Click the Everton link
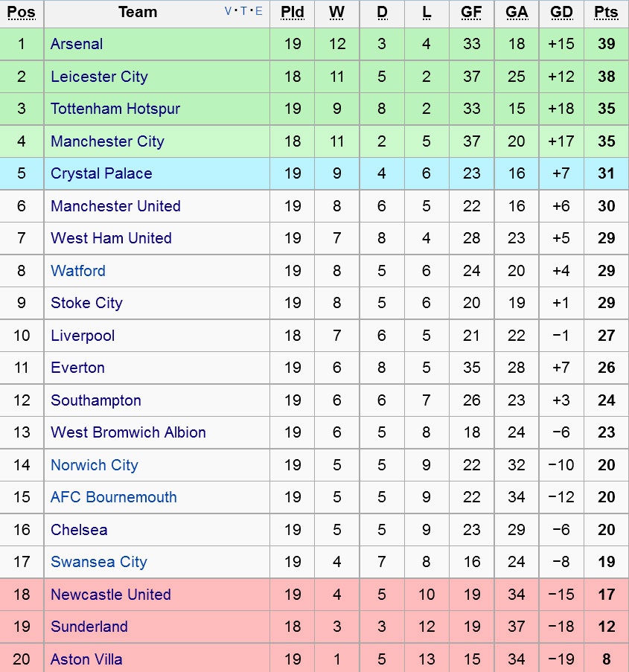The height and width of the screenshot is (672, 629). point(77,368)
